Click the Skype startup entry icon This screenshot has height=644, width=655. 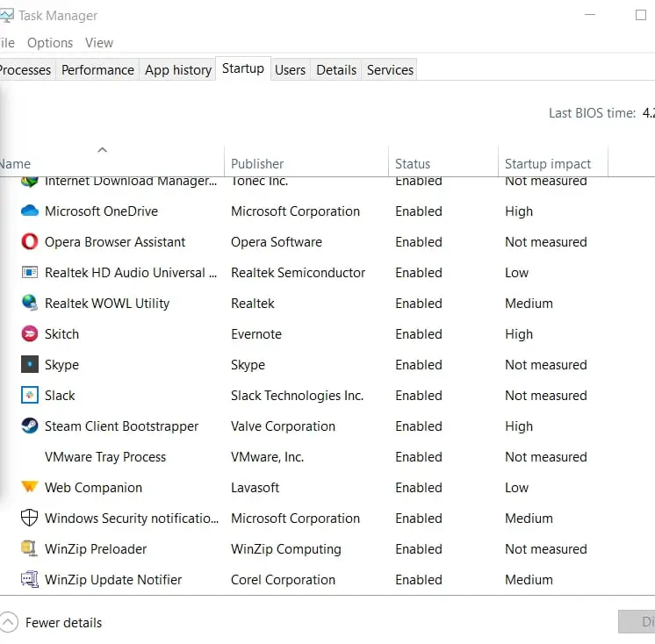[30, 364]
